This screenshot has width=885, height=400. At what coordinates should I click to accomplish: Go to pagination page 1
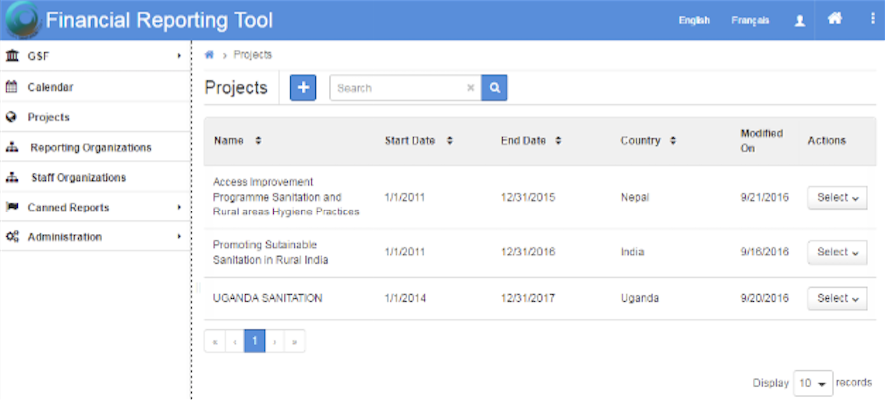click(255, 341)
